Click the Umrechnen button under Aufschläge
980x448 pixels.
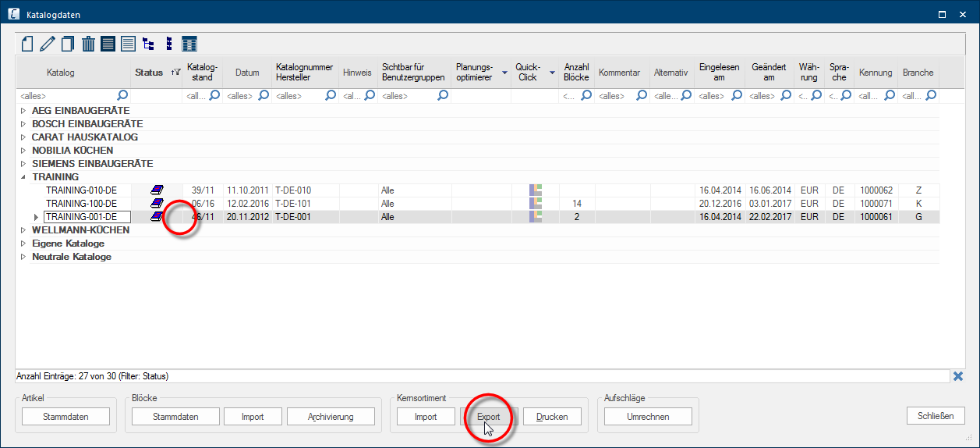tap(648, 417)
